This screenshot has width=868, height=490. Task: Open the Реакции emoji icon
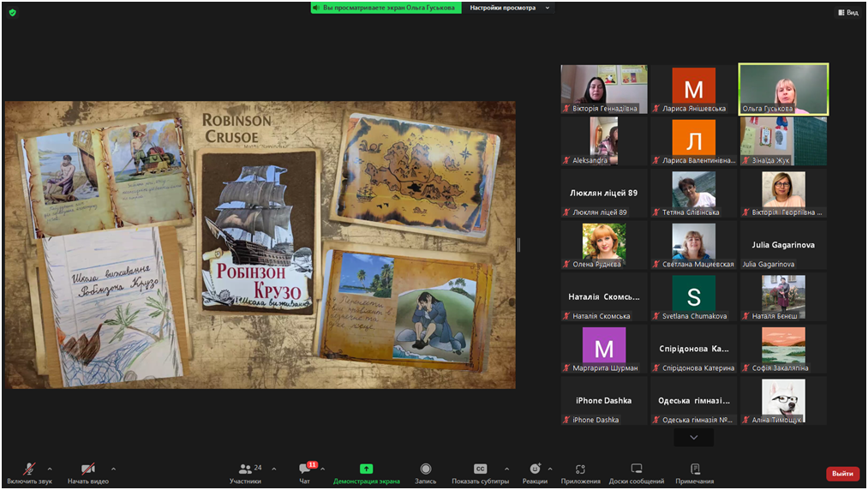click(x=535, y=469)
